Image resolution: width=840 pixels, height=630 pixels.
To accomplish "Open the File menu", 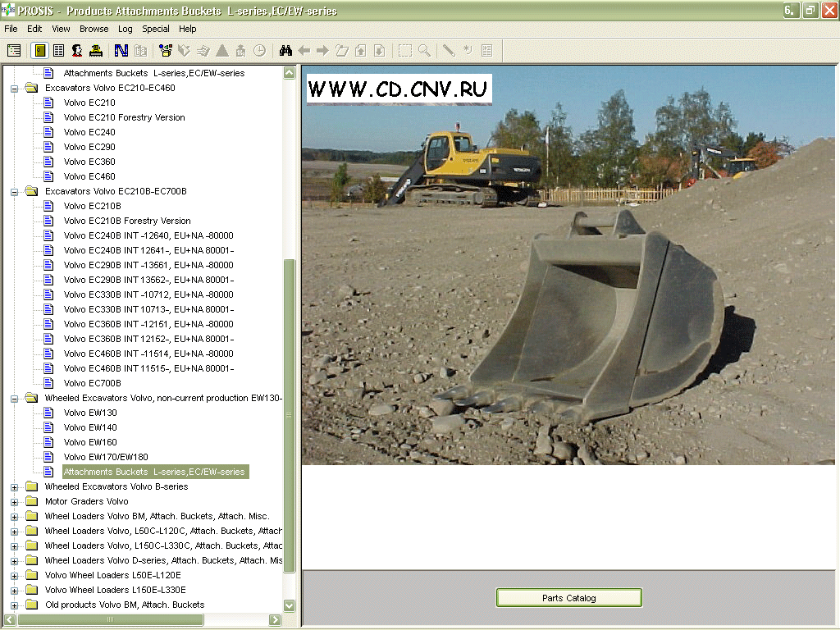I will (11, 29).
